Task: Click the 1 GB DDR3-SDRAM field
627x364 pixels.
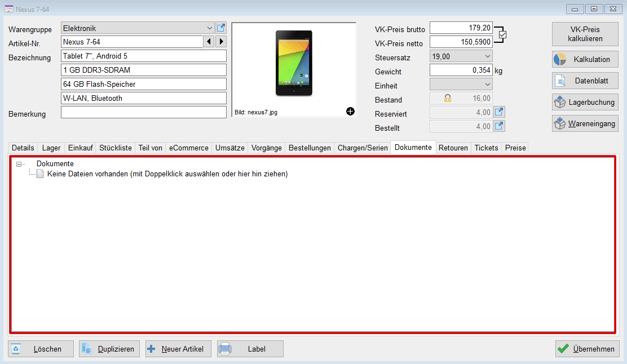Action: (144, 70)
